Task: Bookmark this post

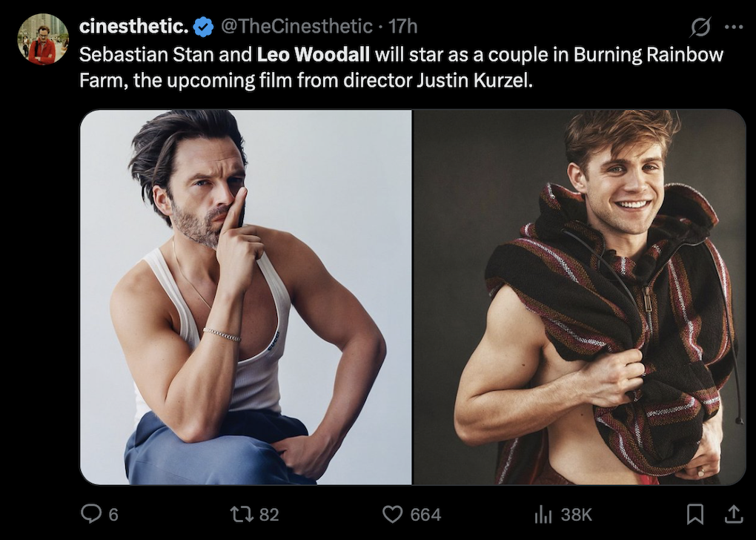Action: point(694,513)
